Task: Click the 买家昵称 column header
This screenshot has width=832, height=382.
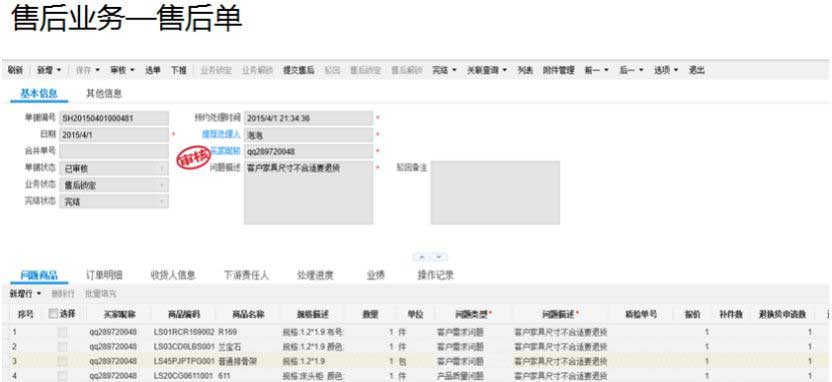Action: point(120,314)
